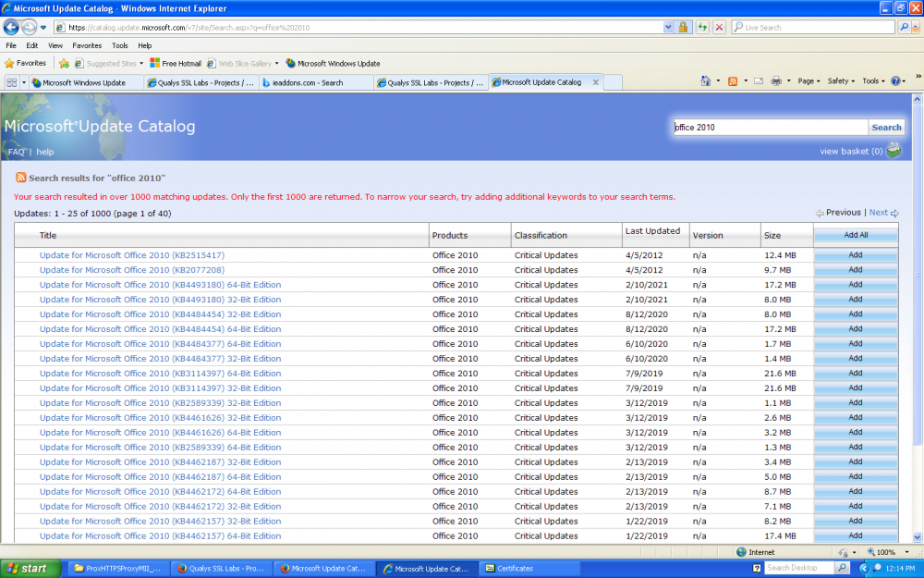
Task: Click the office 2010 catalog search field
Action: [x=770, y=128]
